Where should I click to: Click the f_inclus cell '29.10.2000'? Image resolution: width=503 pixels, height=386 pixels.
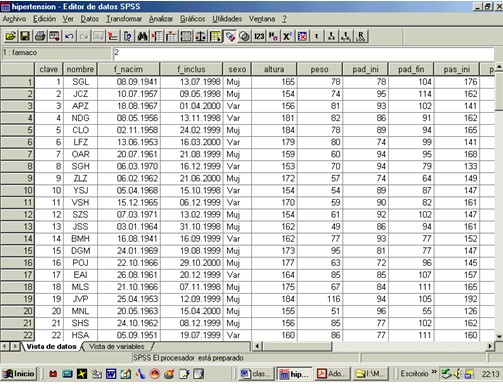coord(191,263)
